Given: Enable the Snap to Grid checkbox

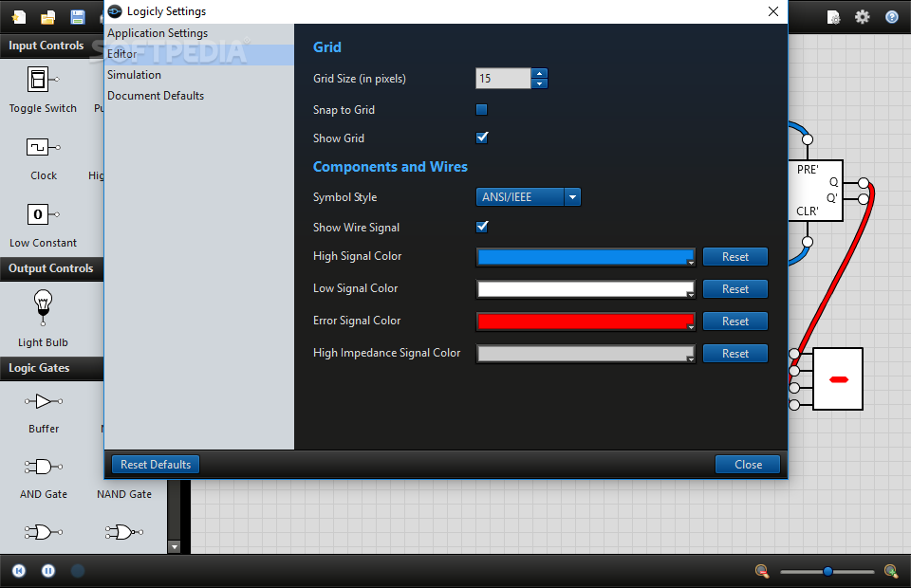Looking at the screenshot, I should tap(482, 109).
